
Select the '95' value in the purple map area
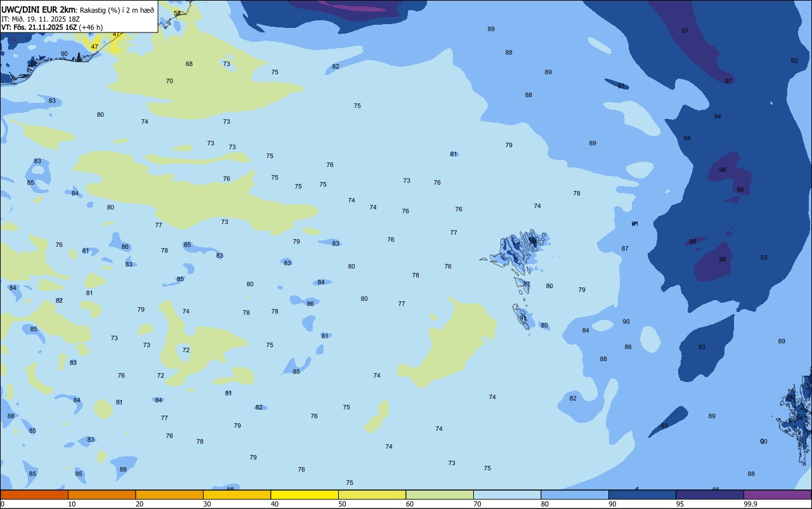[x=693, y=242]
